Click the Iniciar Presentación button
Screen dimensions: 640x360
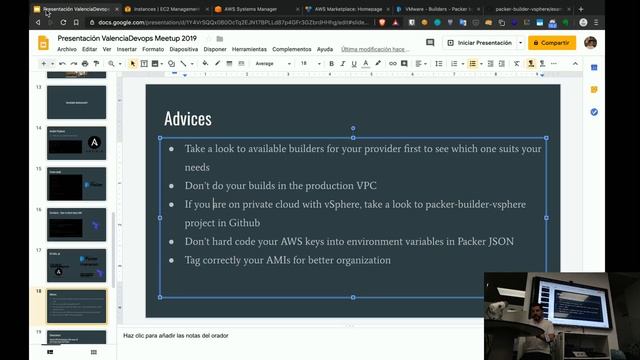(x=480, y=42)
